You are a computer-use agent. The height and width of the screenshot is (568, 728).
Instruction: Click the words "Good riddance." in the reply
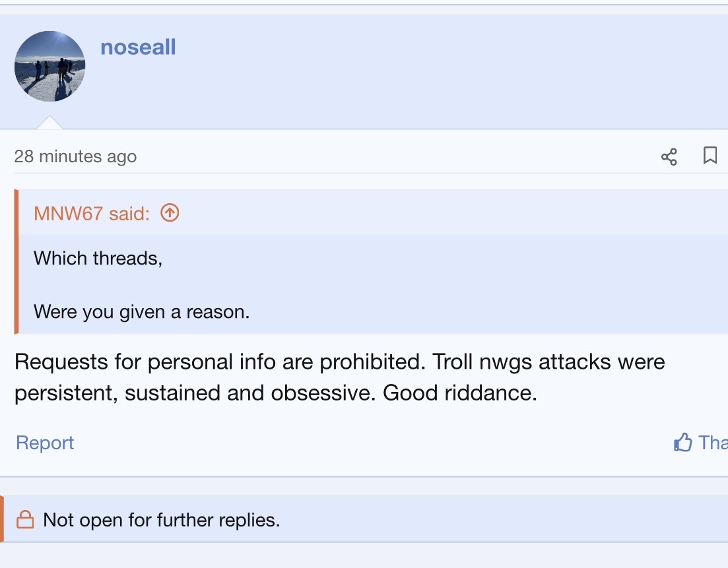(x=460, y=393)
